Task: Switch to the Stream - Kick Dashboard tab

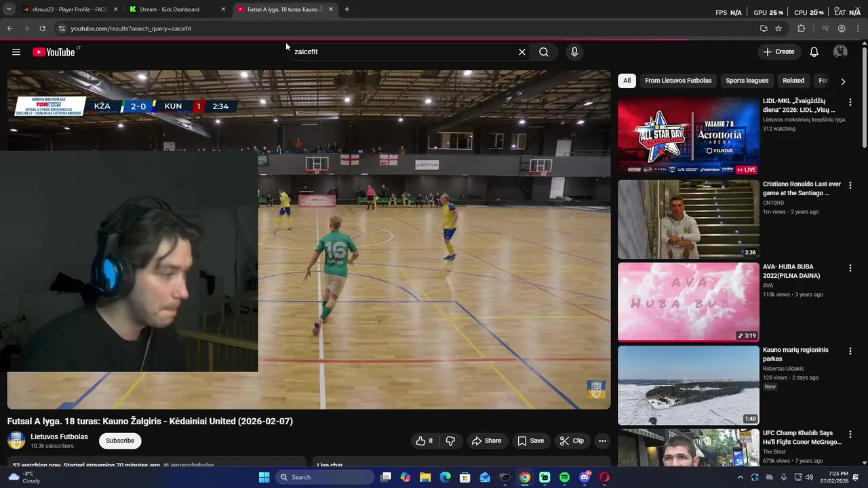Action: coord(176,9)
